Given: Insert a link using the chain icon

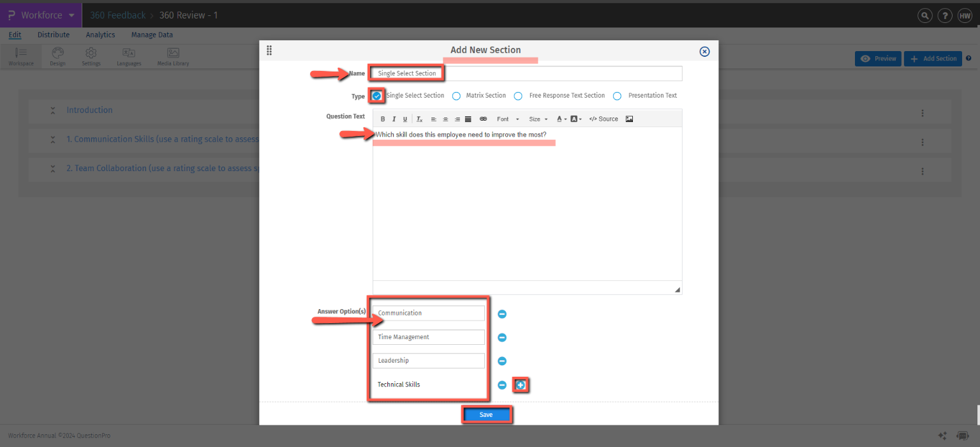Looking at the screenshot, I should tap(483, 119).
